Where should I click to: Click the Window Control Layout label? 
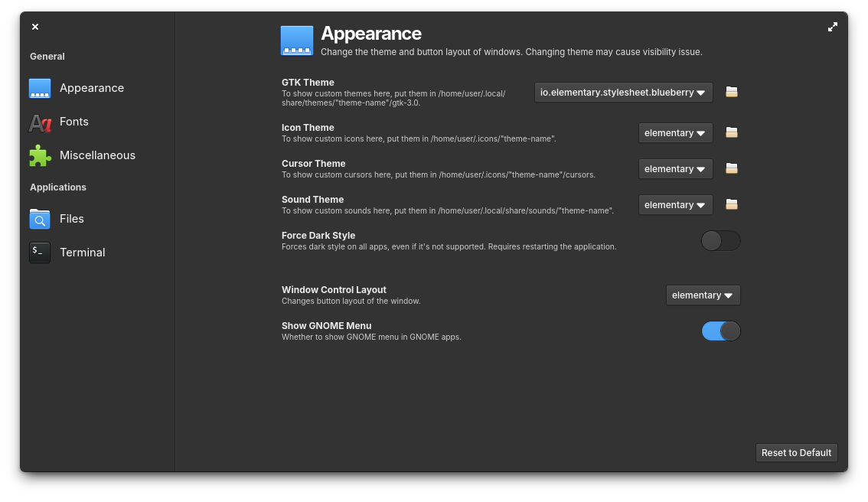334,289
